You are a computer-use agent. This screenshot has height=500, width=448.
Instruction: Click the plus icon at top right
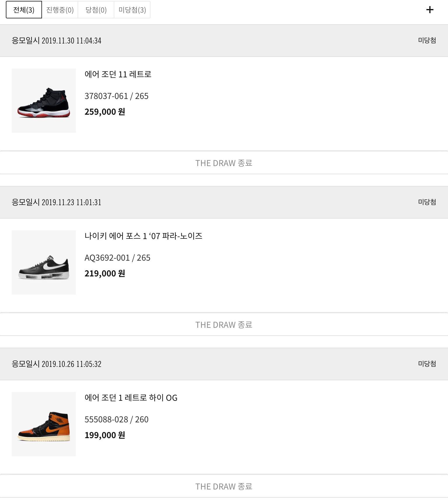click(x=430, y=10)
